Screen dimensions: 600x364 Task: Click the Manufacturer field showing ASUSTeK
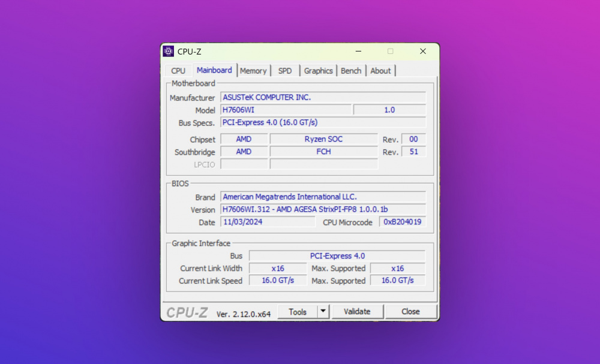tap(323, 98)
